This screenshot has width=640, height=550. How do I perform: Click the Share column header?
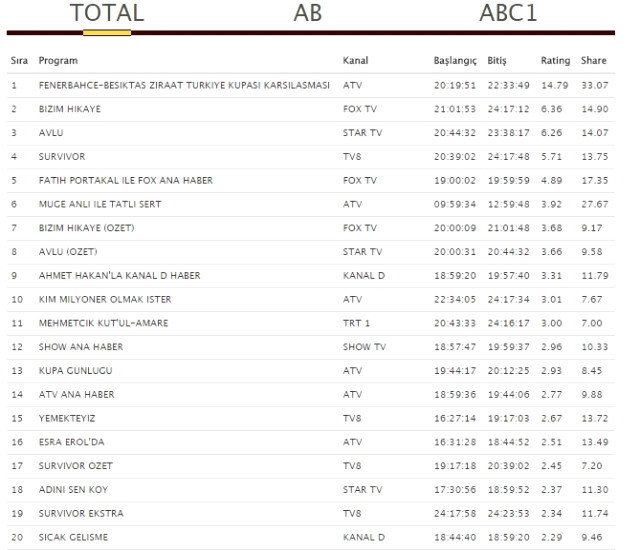click(593, 60)
